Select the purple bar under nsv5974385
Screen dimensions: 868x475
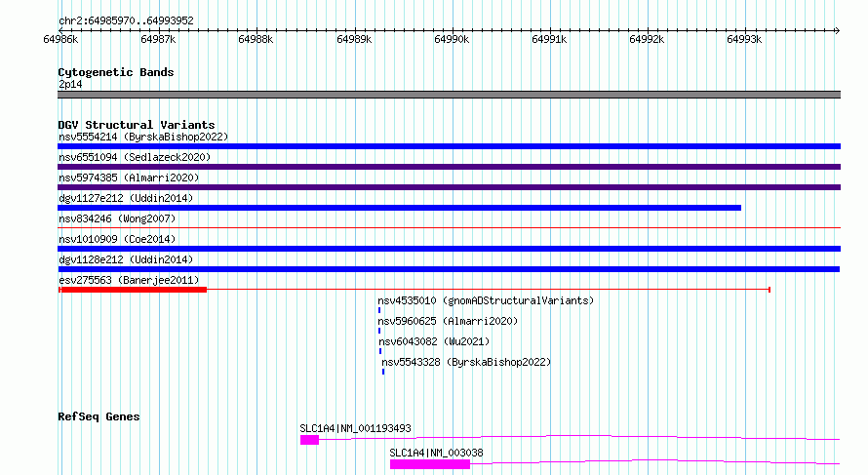point(449,187)
